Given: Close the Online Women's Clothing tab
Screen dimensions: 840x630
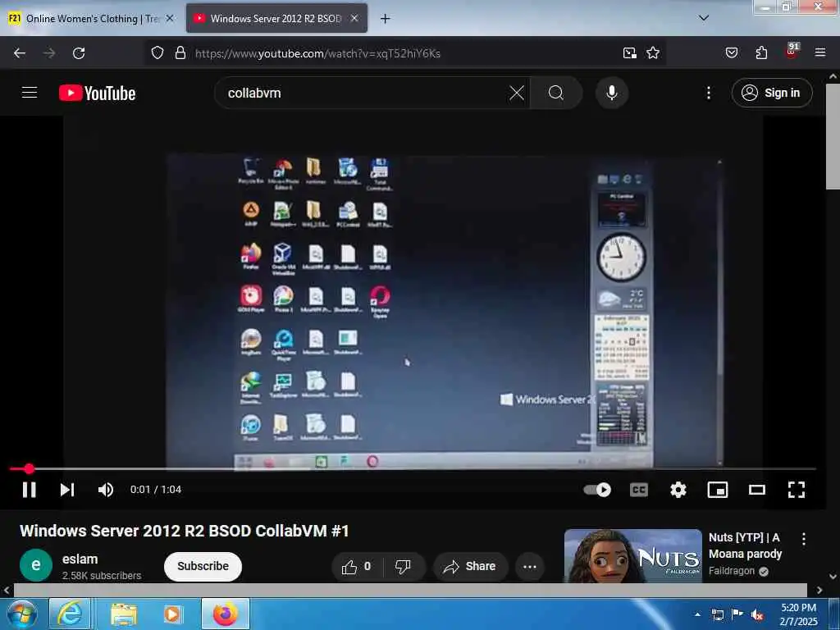Looking at the screenshot, I should (x=170, y=18).
